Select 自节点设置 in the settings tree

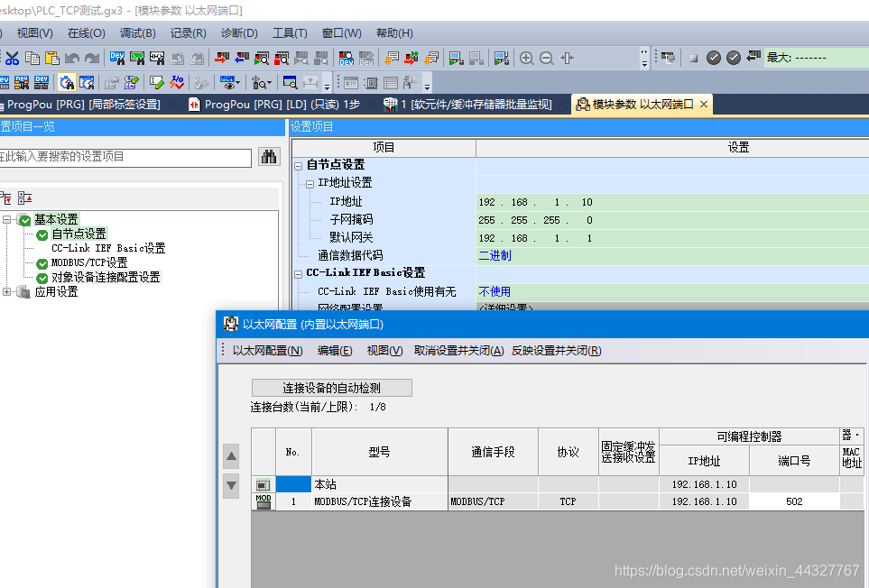click(x=79, y=234)
